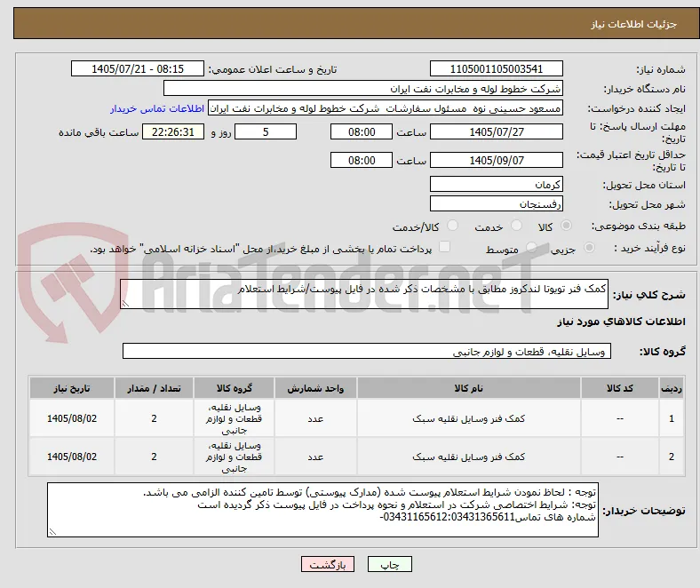Click the buyer notes textarea resize handle
This screenshot has width=700, height=588.
[x=52, y=532]
